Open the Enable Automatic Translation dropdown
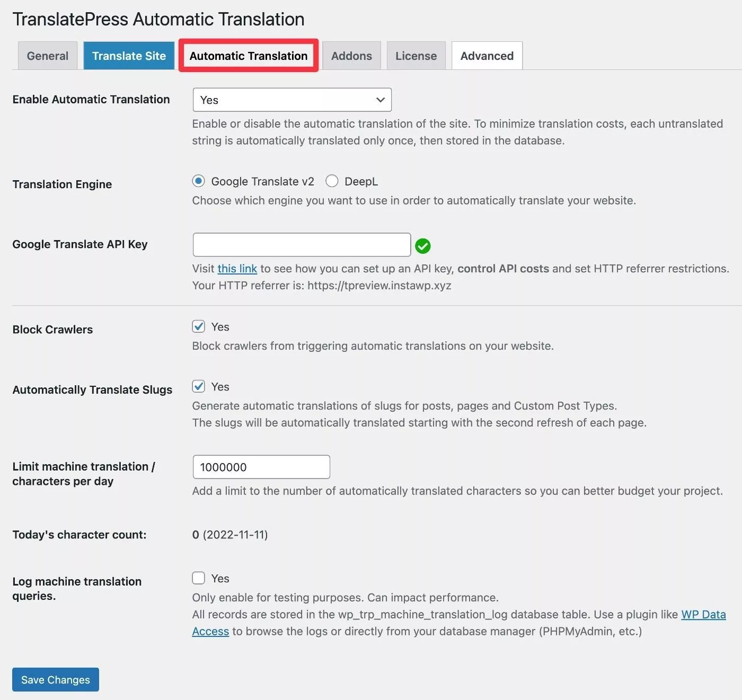 click(292, 100)
